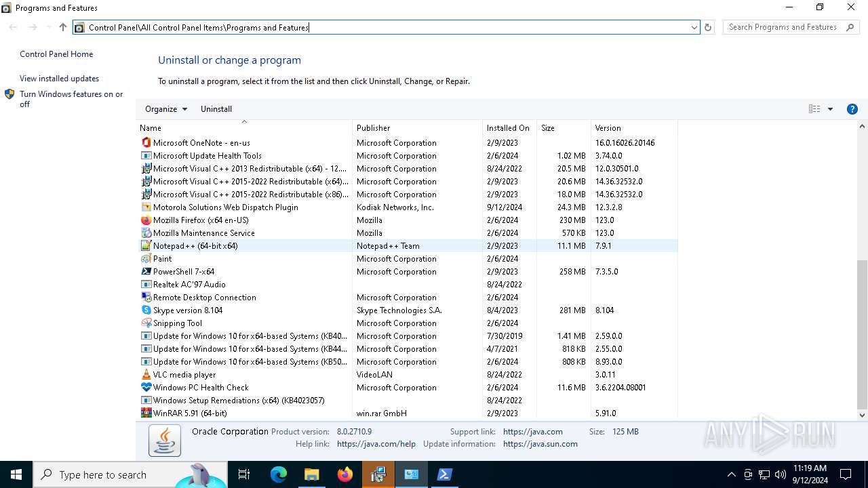
Task: Open Microsoft Edge from the taskbar
Action: [279, 474]
